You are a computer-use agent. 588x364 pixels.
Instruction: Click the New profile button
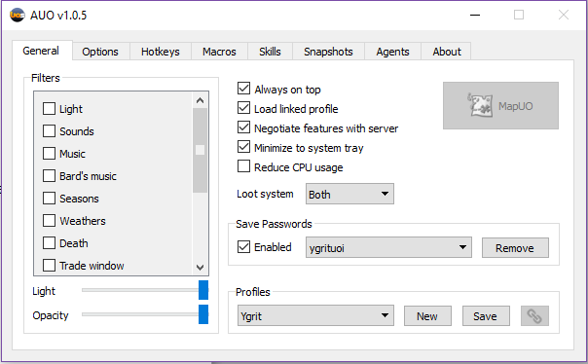click(x=427, y=316)
